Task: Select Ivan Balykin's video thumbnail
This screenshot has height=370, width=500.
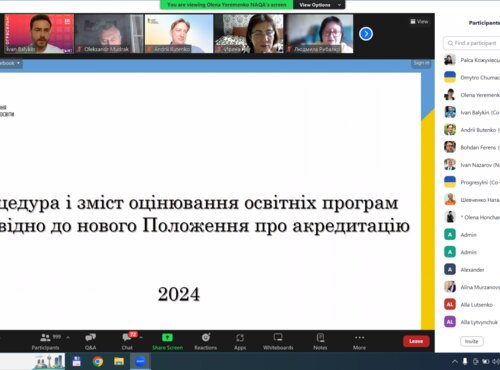Action: tap(39, 34)
